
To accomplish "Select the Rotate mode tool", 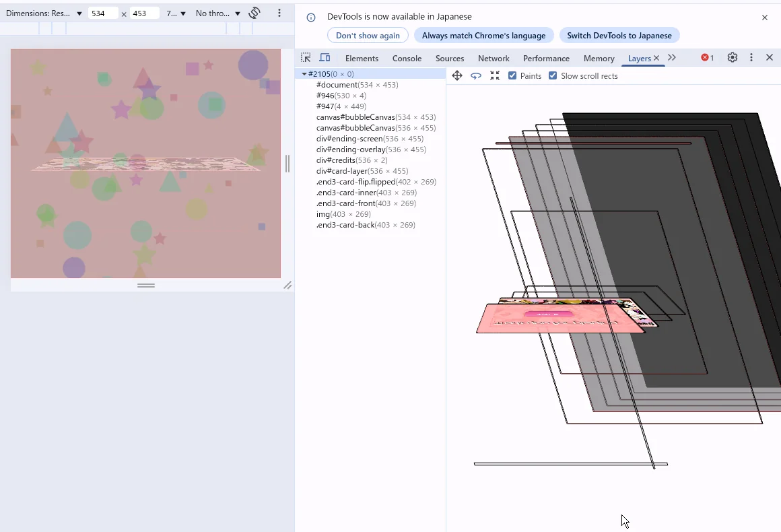I will (x=476, y=76).
